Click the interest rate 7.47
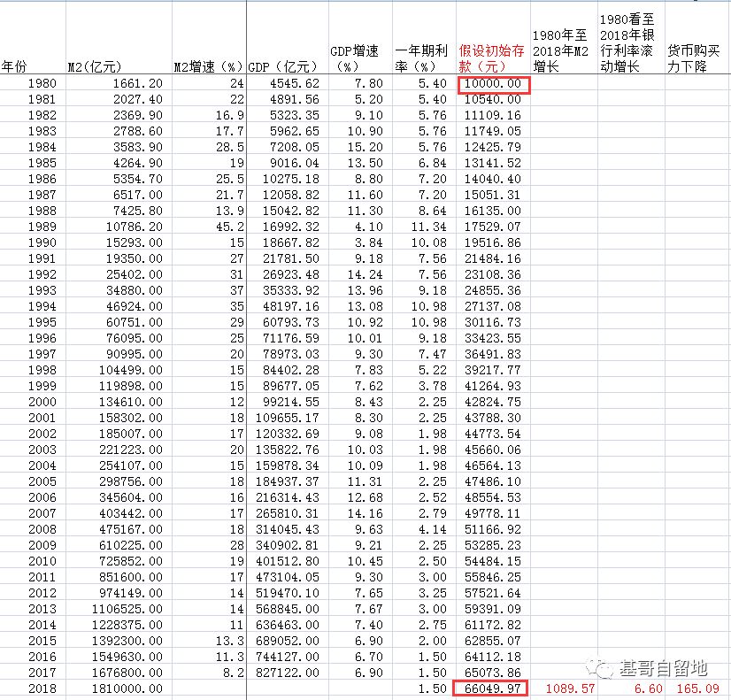Screen dimensions: 731x700 click(432, 354)
